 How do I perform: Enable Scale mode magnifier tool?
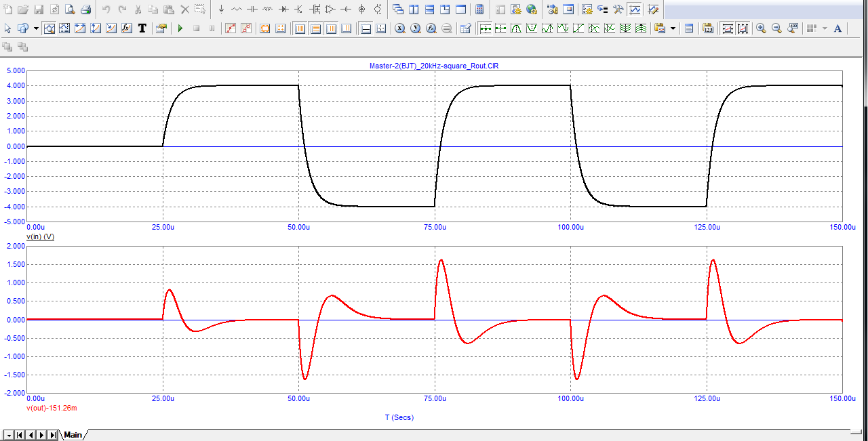pos(50,28)
